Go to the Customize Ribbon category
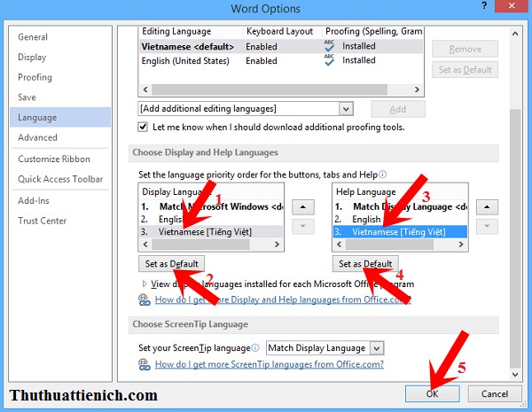The width and height of the screenshot is (532, 412). (54, 159)
